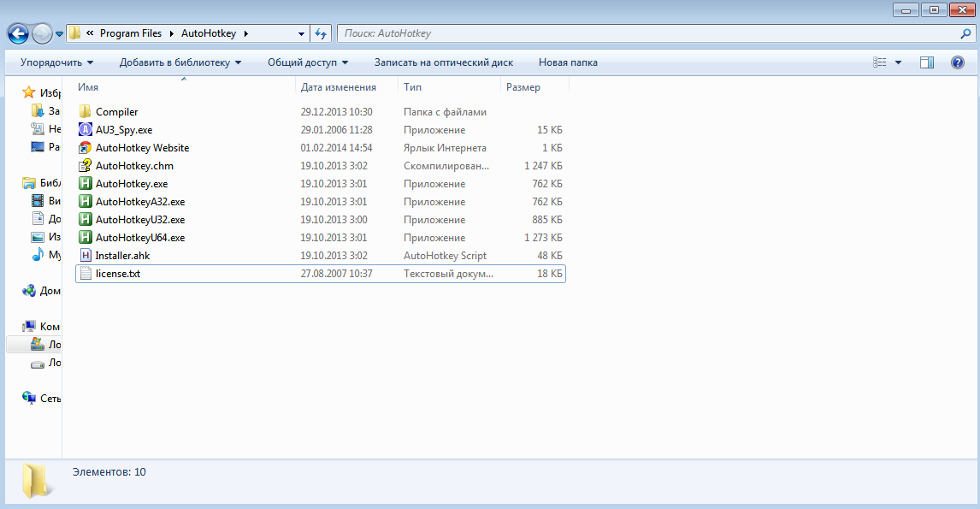Create a folder with Новая папка
Screen dimensions: 980x509
point(568,62)
